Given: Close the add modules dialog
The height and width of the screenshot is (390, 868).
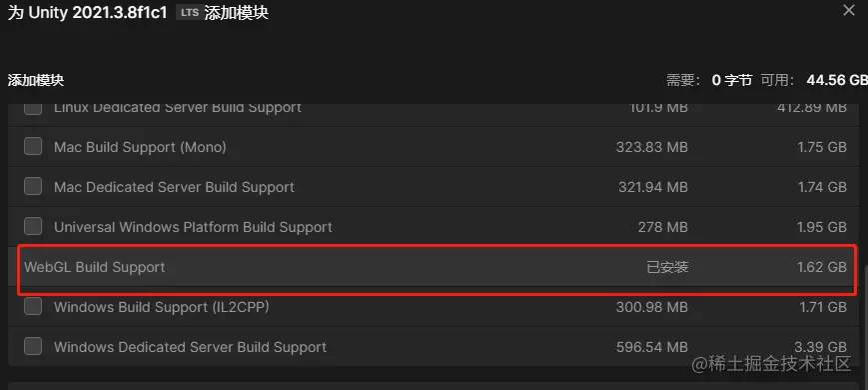Looking at the screenshot, I should click(x=849, y=10).
